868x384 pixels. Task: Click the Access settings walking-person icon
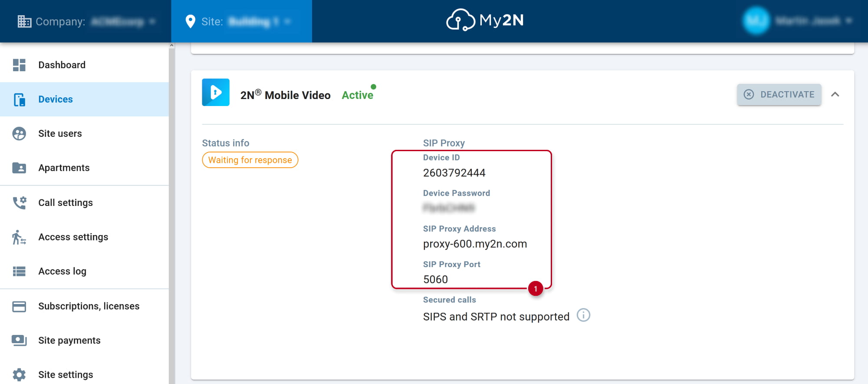click(x=19, y=237)
